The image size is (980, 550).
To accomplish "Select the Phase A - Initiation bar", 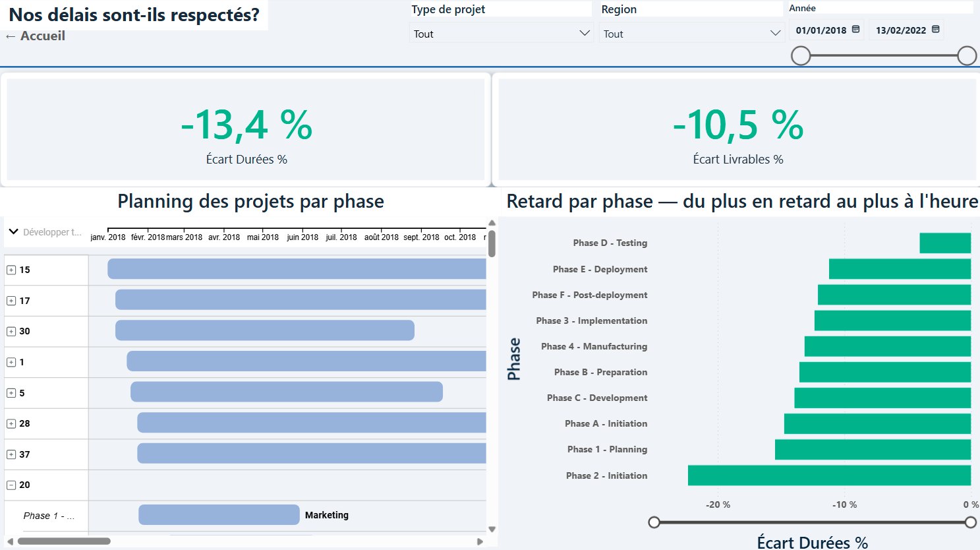I will [877, 423].
